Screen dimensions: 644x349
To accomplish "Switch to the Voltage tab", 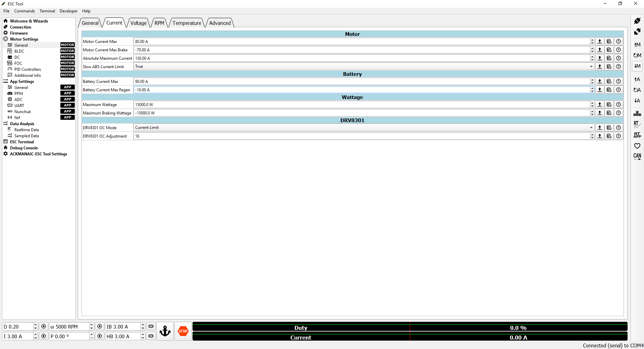I will [x=139, y=23].
